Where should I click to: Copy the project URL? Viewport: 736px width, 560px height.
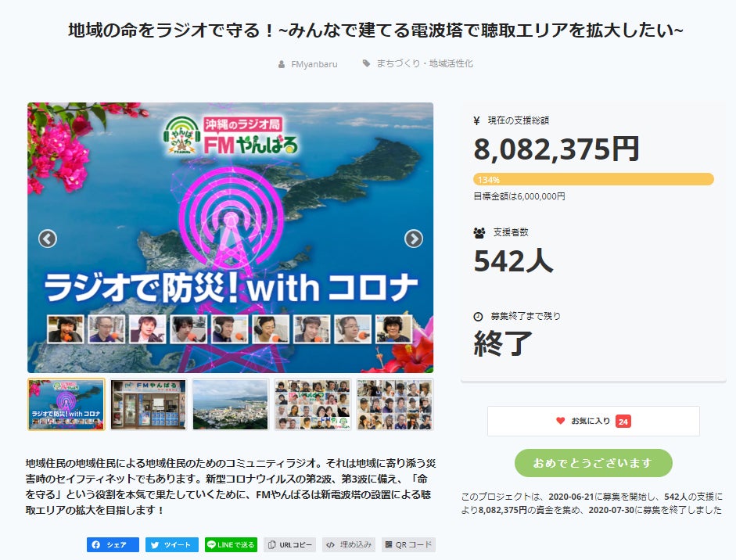[x=289, y=545]
